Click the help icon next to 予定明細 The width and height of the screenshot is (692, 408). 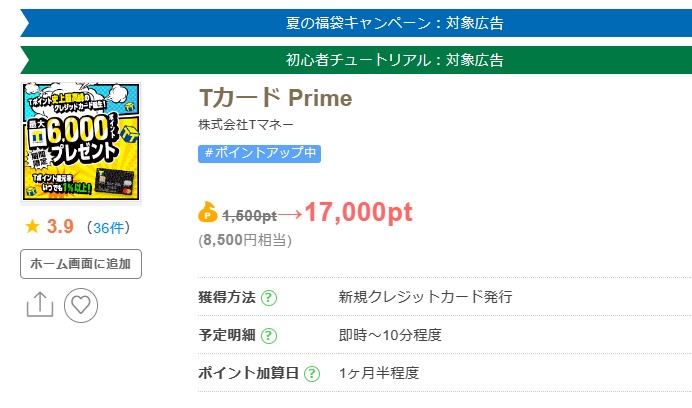click(269, 336)
